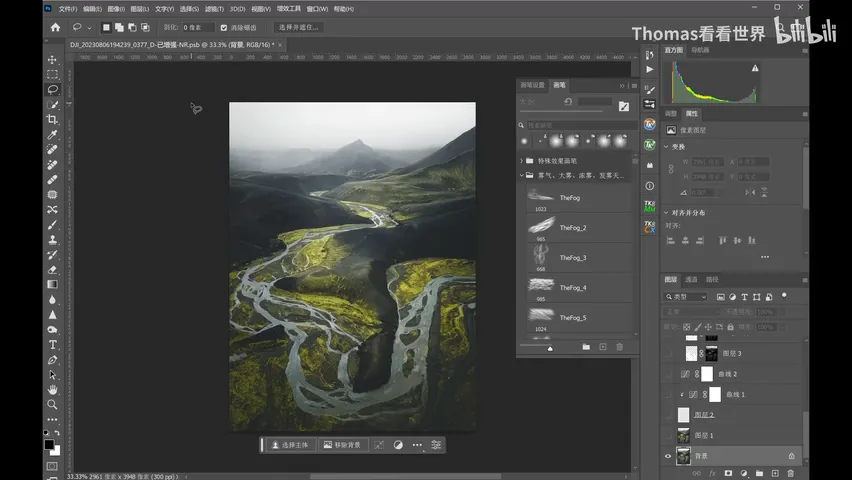Viewport: 852px width, 480px height.
Task: Switch to the 路径 tab
Action: tap(712, 279)
